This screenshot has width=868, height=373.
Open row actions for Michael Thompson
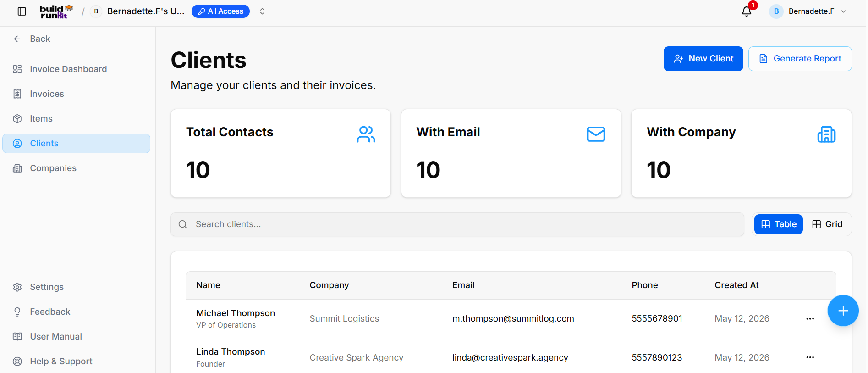click(810, 319)
